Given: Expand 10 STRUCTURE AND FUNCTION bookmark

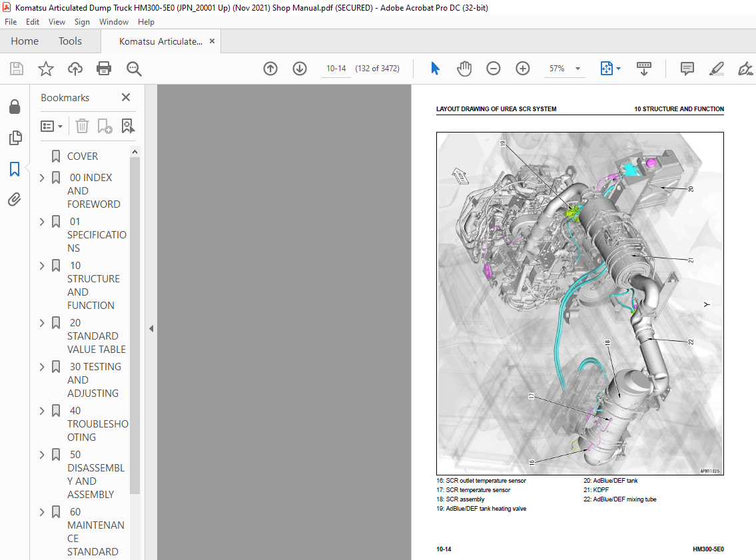Looking at the screenshot, I should point(42,266).
